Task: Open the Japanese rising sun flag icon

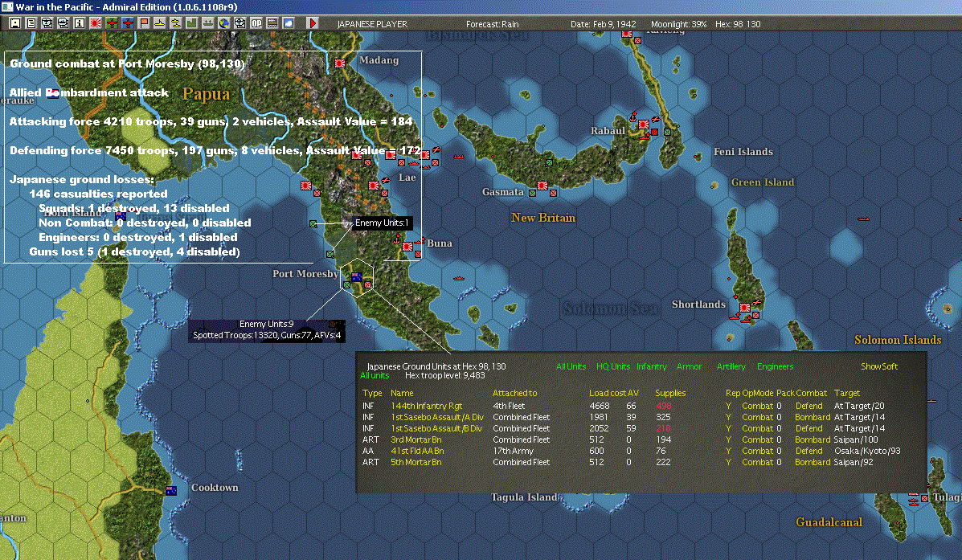Action: [96, 23]
